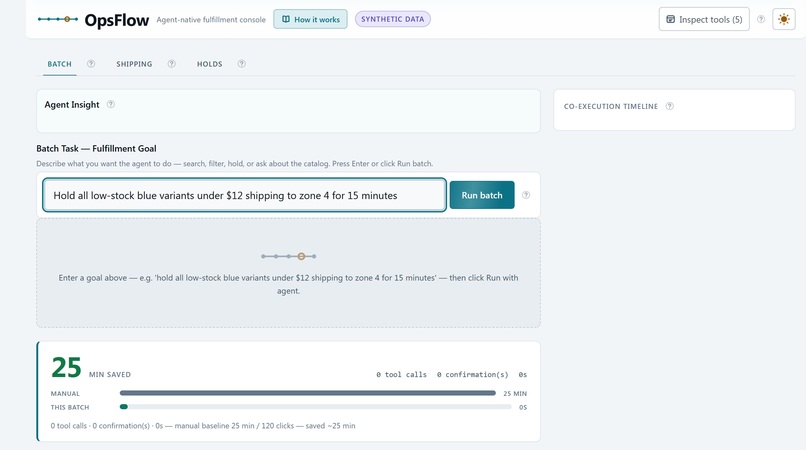The width and height of the screenshot is (806, 450).
Task: Open the How it works guide
Action: [310, 20]
